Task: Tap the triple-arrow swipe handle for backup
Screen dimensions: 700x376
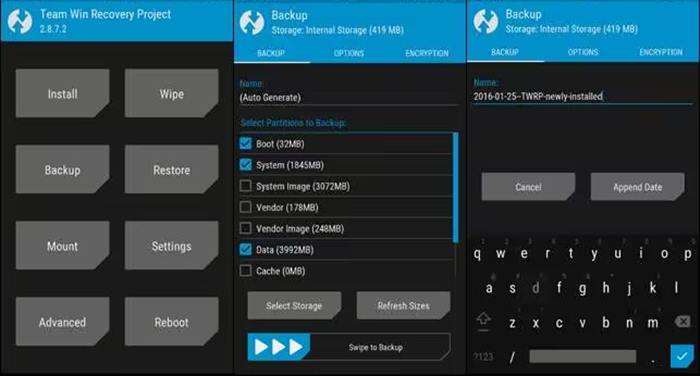Action: [x=279, y=347]
